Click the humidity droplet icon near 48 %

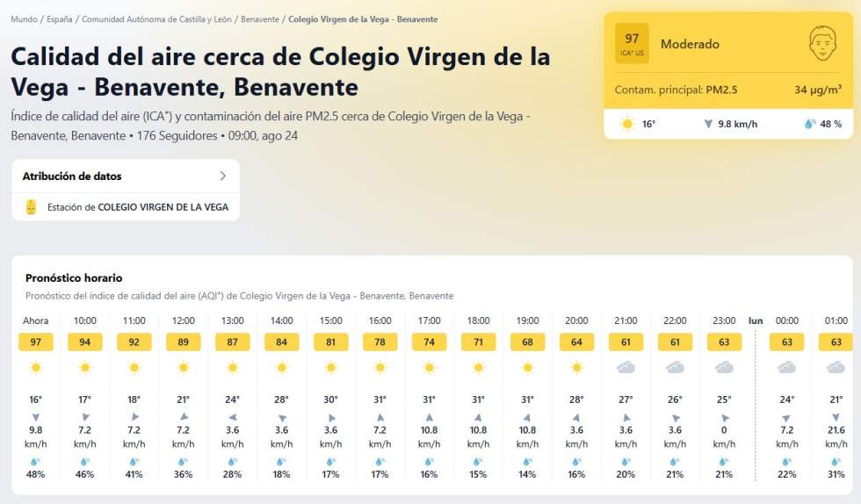point(809,124)
